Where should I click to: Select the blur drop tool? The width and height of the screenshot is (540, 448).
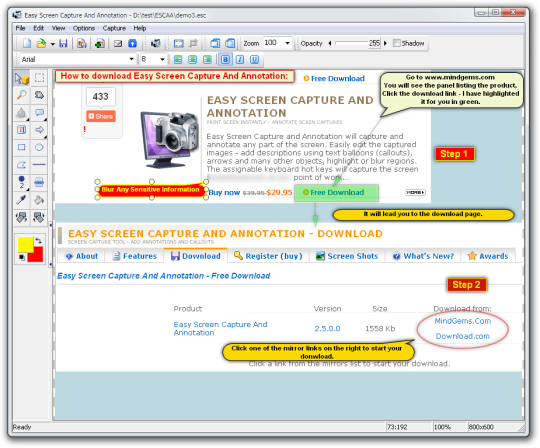21,113
